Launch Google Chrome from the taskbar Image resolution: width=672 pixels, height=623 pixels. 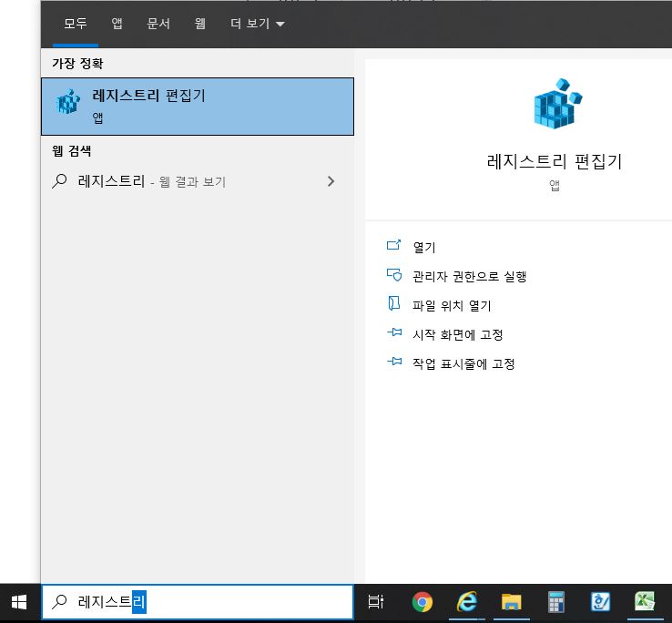coord(423,602)
